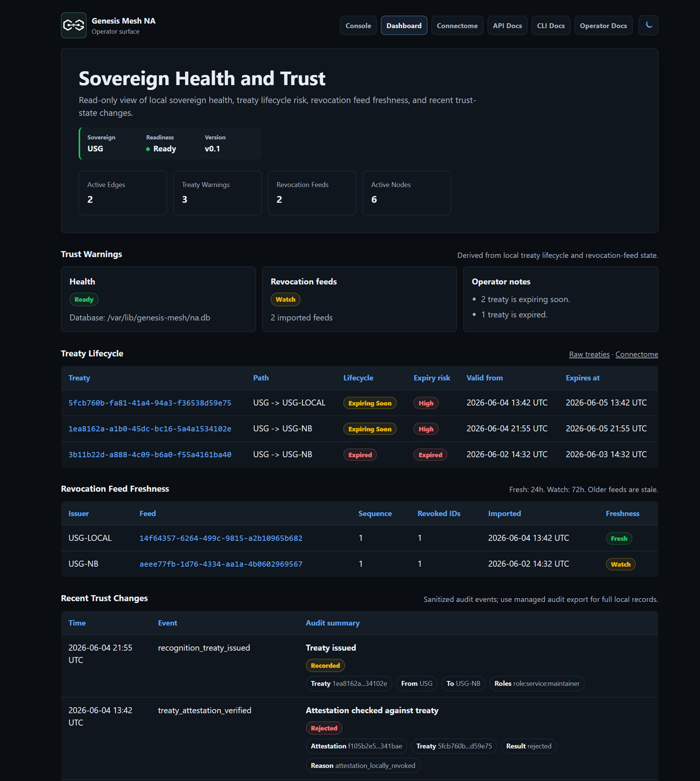Click the Active Edges stat card
Screen dimensions: 700x781
(123, 193)
